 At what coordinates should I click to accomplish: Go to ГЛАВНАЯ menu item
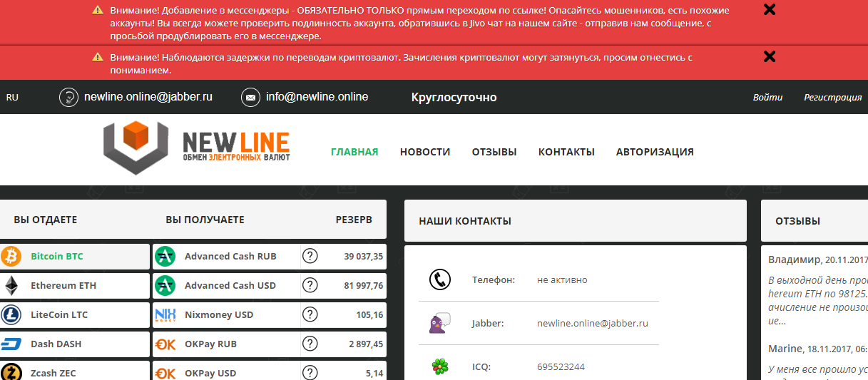(354, 152)
